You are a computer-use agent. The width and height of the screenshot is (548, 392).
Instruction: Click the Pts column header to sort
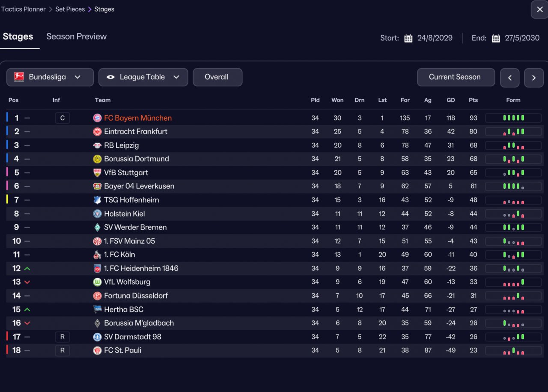tap(473, 100)
